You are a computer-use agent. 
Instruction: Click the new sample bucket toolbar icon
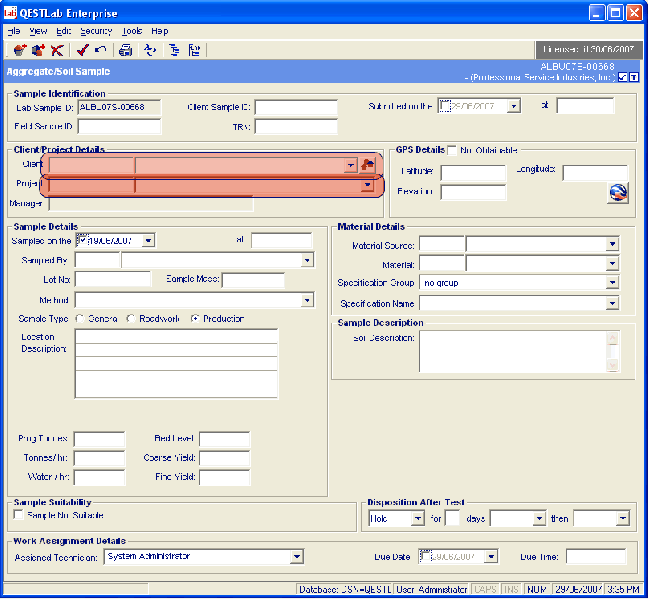click(19, 50)
